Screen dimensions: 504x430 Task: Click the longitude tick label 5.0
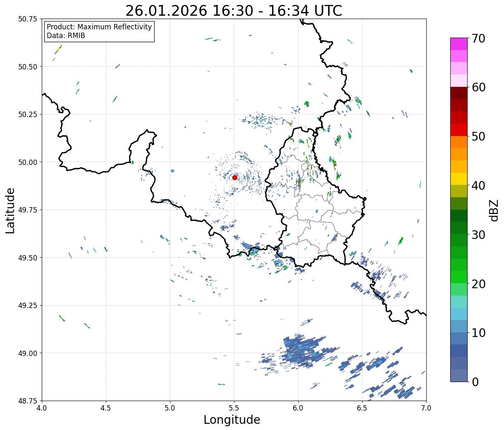[x=170, y=408]
